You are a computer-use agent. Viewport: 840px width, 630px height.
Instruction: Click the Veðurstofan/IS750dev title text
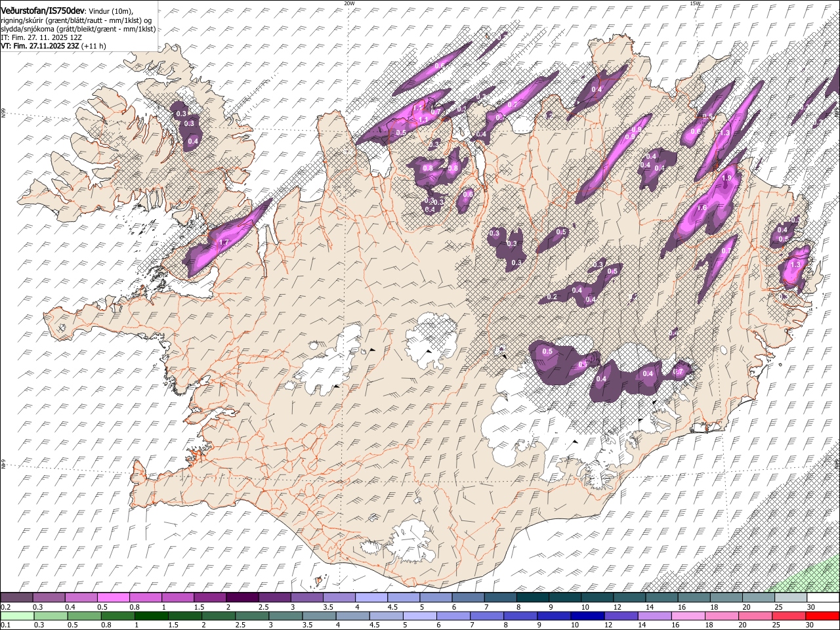click(42, 11)
